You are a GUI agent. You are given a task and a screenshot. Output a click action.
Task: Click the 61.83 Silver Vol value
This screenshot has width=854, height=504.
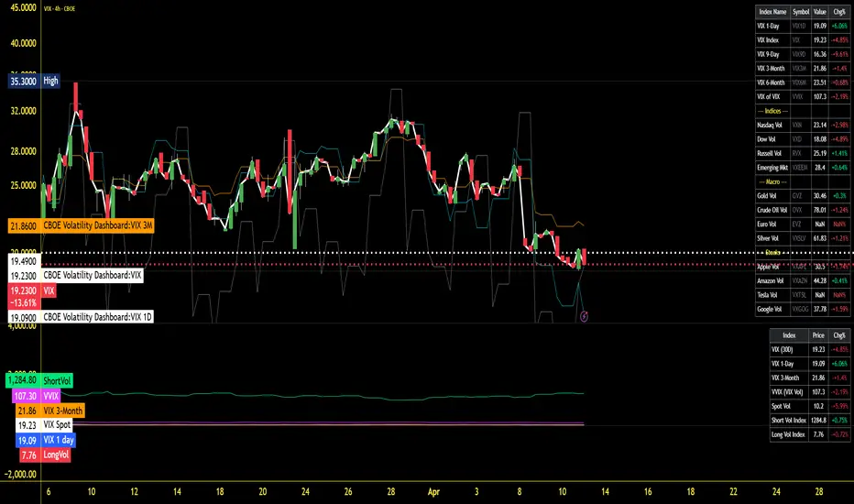point(820,238)
